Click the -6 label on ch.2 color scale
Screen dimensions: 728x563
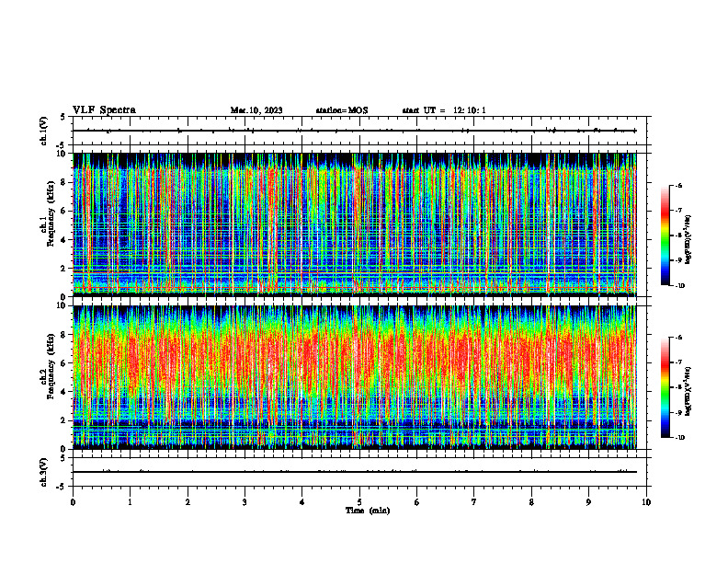[678, 338]
